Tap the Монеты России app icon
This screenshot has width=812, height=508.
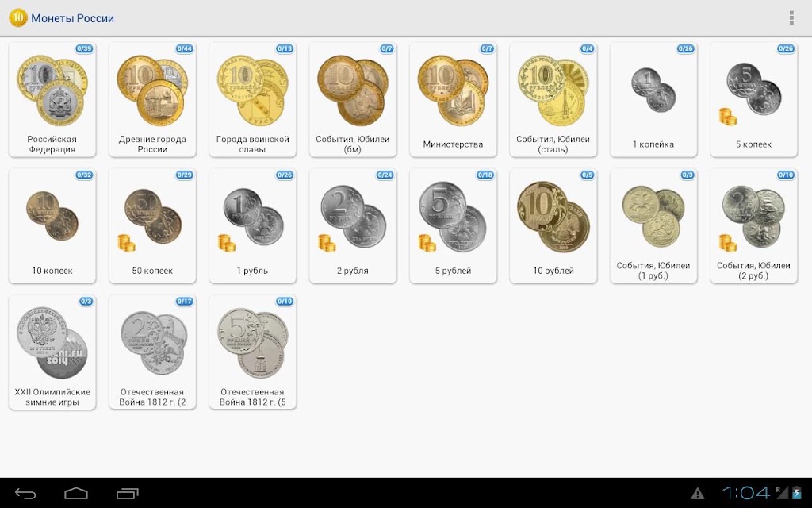(x=17, y=17)
